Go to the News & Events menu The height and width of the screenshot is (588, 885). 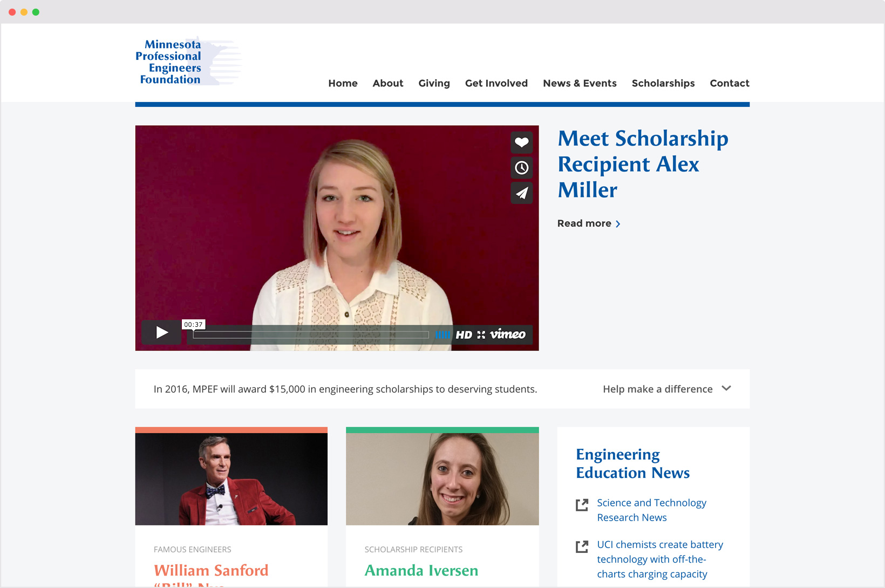pos(580,83)
